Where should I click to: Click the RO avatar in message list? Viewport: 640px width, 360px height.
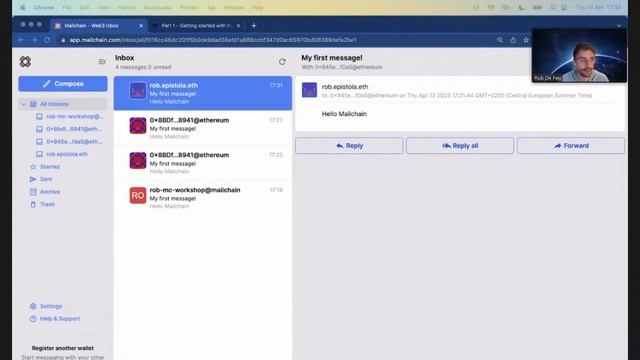pos(138,196)
